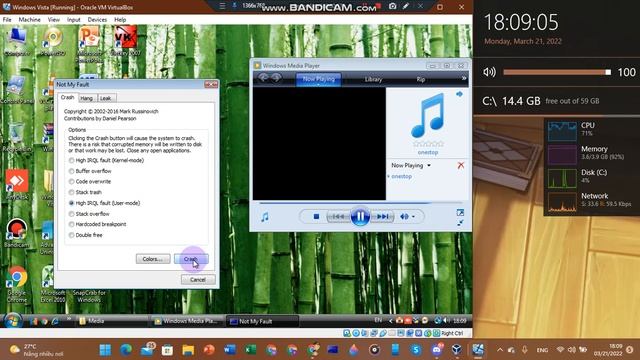Screen dimensions: 640x360
Task: Adjust the host volume slider
Action: point(557,72)
